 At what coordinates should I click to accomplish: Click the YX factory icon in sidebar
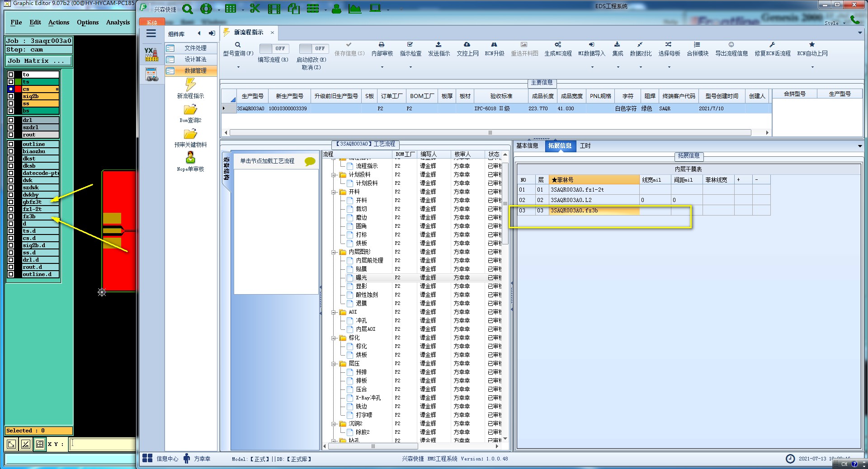pos(151,54)
